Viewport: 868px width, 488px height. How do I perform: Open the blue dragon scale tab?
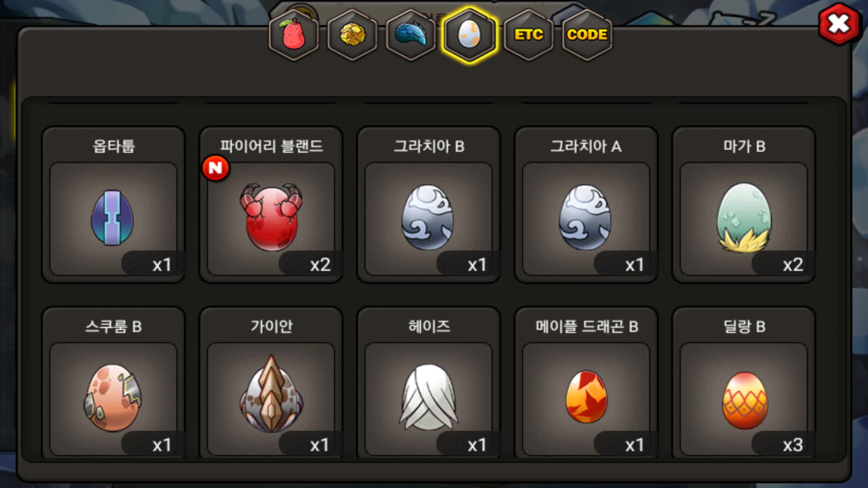coord(411,35)
